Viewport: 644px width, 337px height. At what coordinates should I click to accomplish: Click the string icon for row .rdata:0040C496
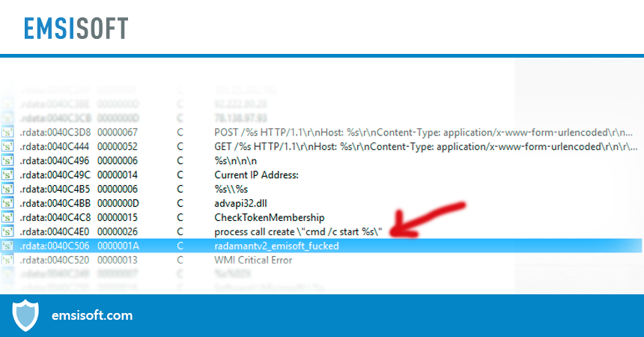tap(7, 161)
